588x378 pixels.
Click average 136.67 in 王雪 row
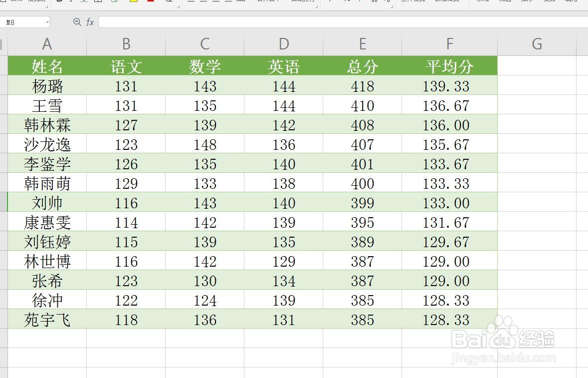[450, 105]
